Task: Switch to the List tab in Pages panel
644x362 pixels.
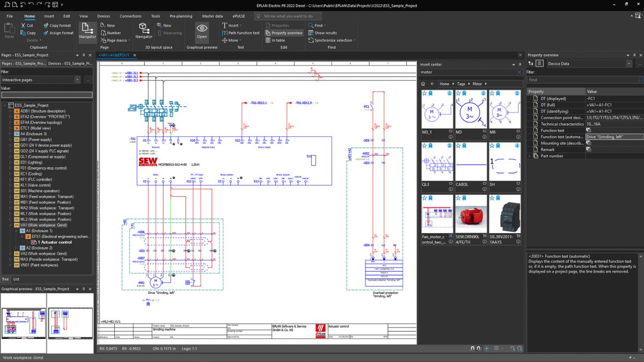Action: click(x=16, y=279)
